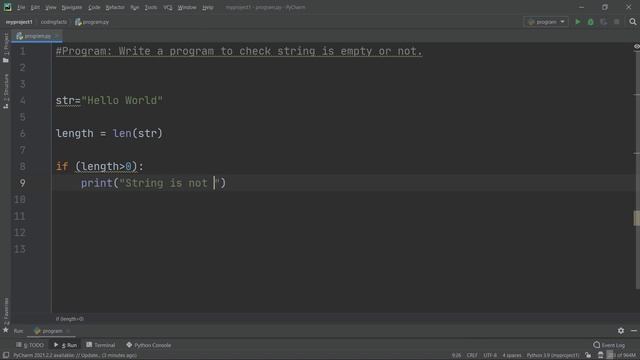Click PyCharm logo icon in title bar
This screenshot has height=360, width=640.
[x=7, y=7]
